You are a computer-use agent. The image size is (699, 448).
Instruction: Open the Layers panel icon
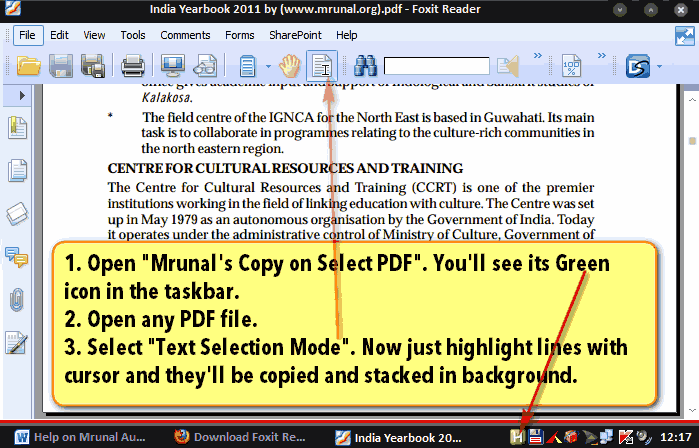17,214
